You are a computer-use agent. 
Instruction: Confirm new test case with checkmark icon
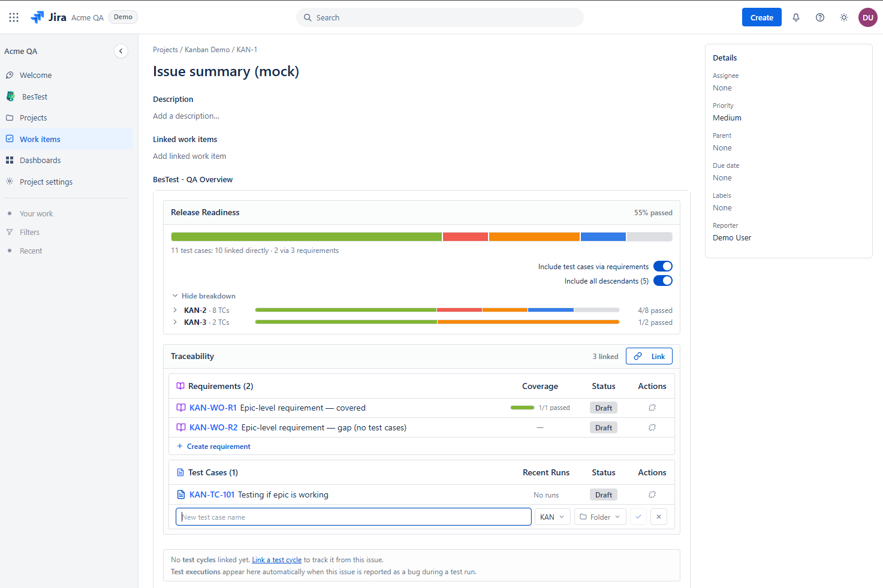pos(638,517)
